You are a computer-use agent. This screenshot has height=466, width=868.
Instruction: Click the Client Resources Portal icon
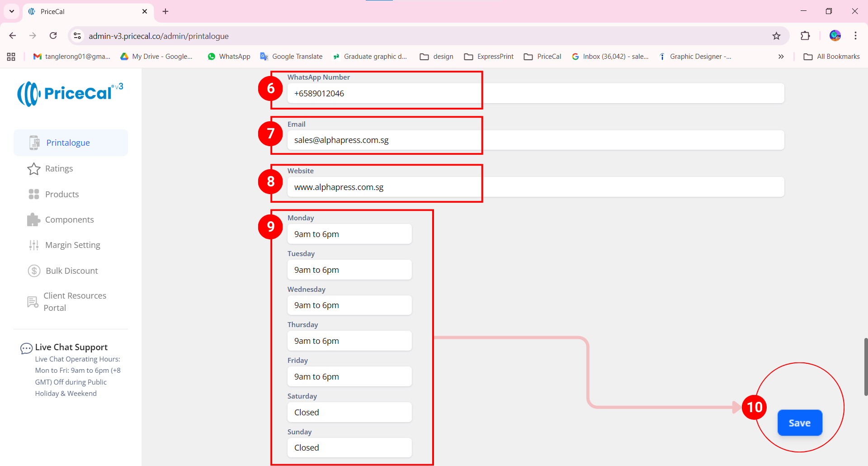[x=33, y=302]
